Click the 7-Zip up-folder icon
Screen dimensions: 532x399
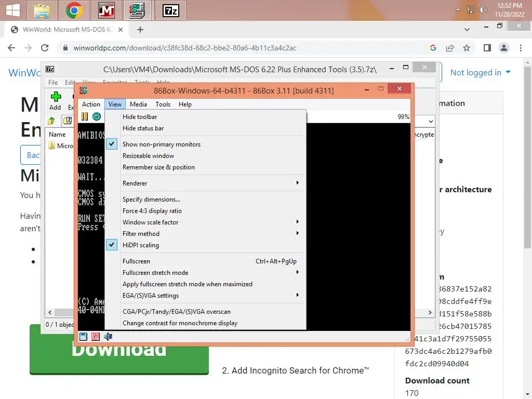coord(51,121)
